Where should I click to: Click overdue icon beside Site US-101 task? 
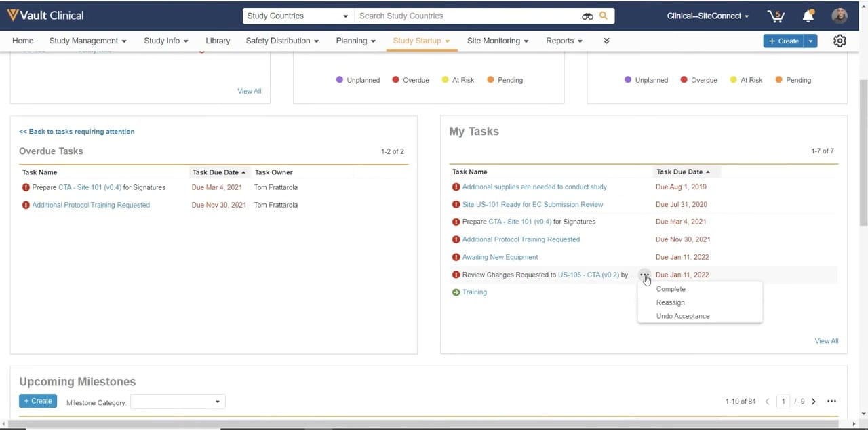(456, 204)
